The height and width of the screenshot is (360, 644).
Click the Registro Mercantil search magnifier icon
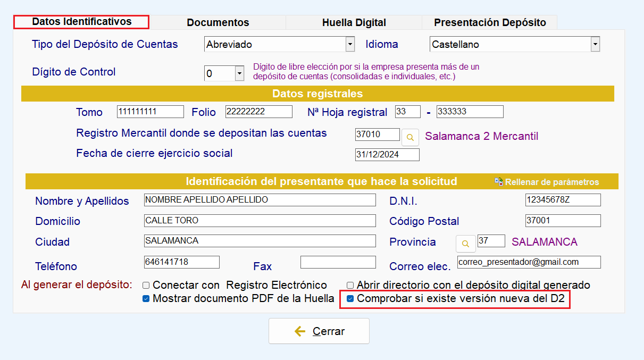[410, 137]
